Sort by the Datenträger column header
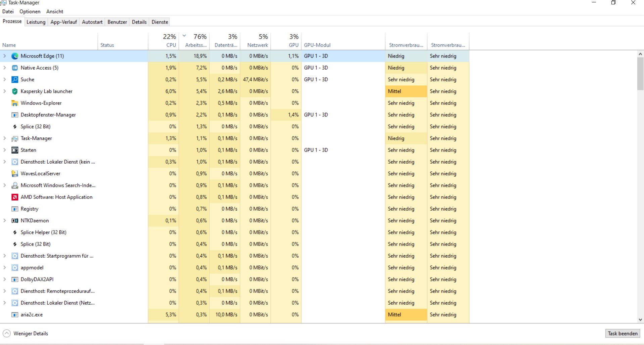The image size is (644, 345). (x=225, y=41)
